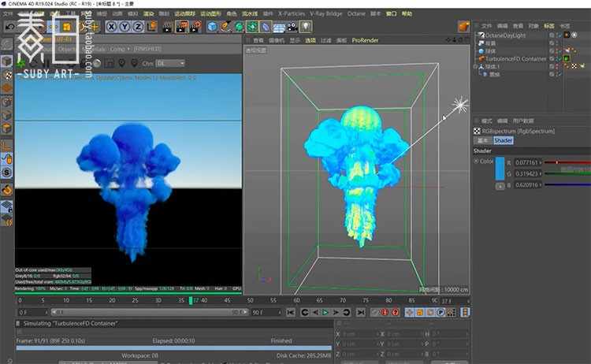
Task: Click the blue Deformer icon
Action: (266, 27)
